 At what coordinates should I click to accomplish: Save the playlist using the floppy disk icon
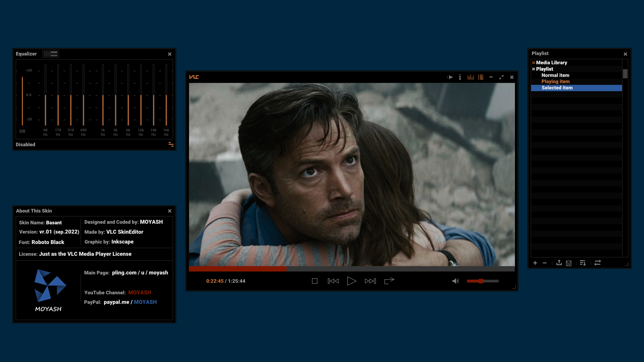tap(568, 263)
